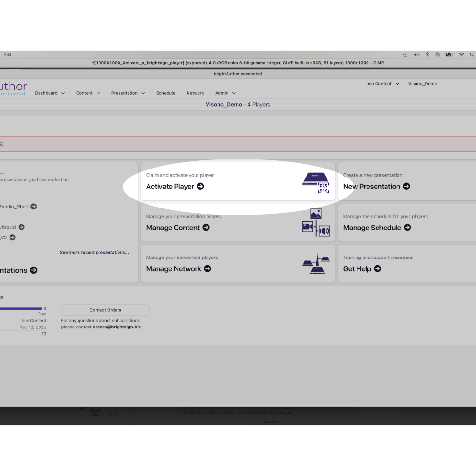The width and height of the screenshot is (476, 476).
Task: Click the orders@brightsign.biz email link
Action: coord(117,327)
